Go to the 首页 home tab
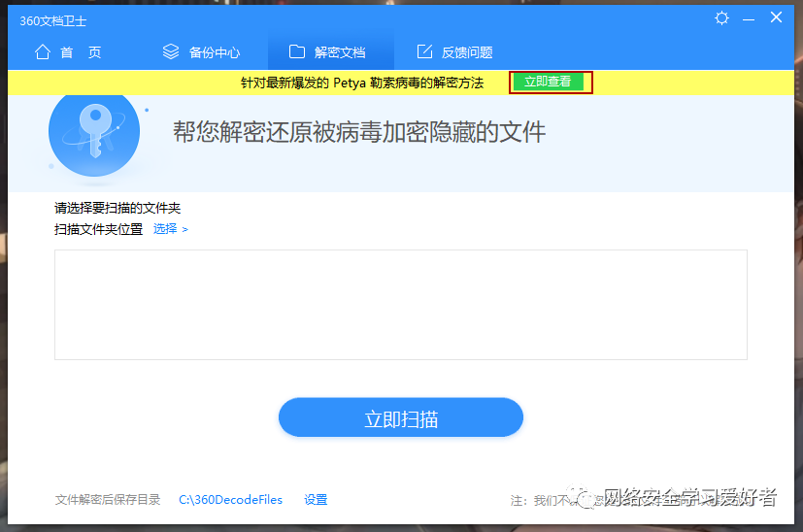The height and width of the screenshot is (532, 803). [68, 52]
